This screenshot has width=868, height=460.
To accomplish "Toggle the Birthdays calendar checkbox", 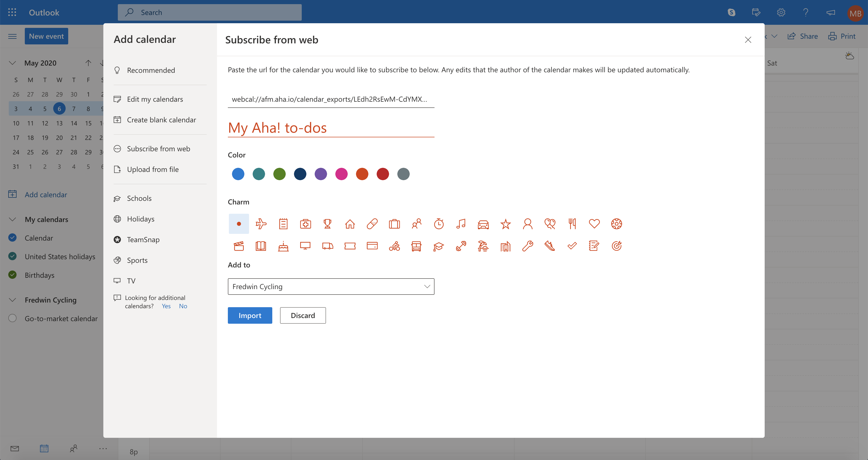I will click(12, 275).
